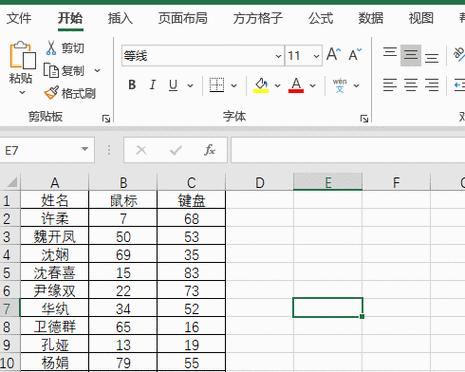Expand underline style options arrow

[x=190, y=86]
